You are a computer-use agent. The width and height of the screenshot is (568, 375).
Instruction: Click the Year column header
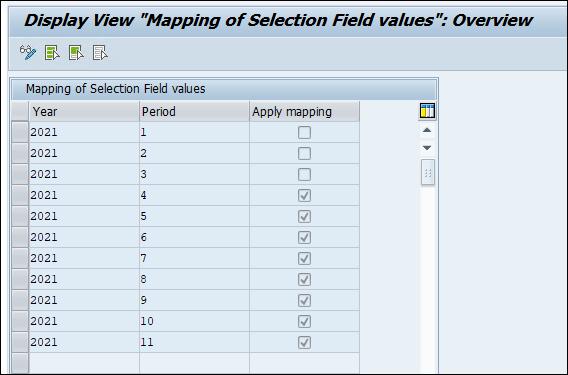click(x=84, y=111)
